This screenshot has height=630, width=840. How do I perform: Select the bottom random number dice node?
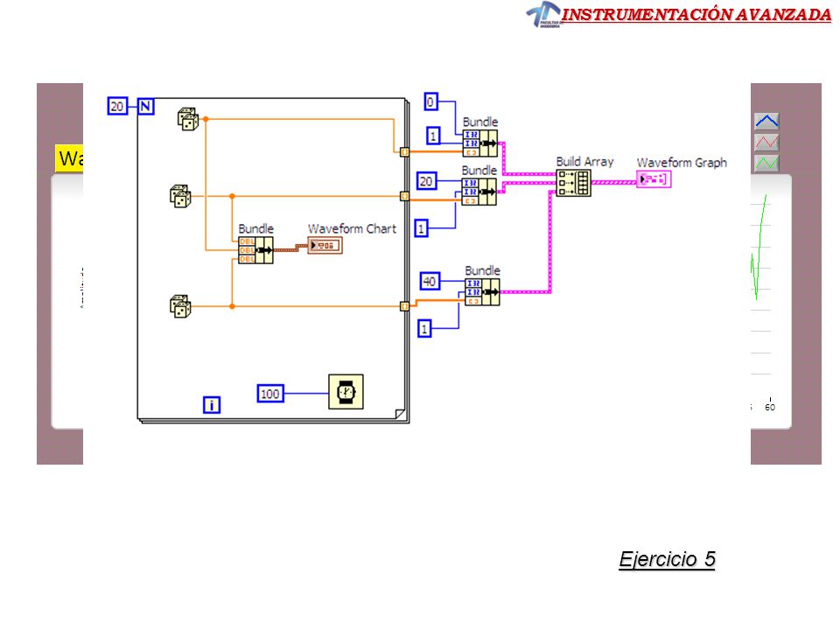180,306
